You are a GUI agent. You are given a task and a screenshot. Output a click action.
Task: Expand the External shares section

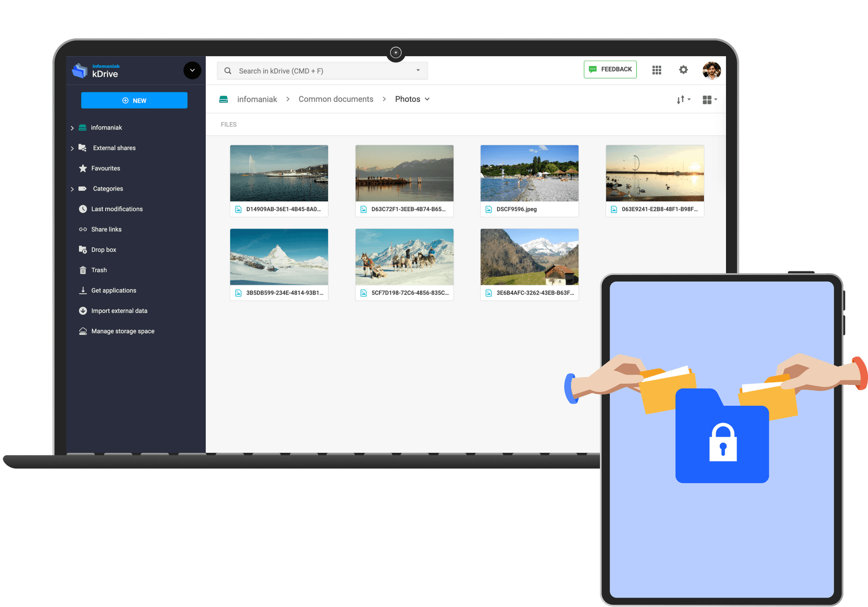[72, 147]
